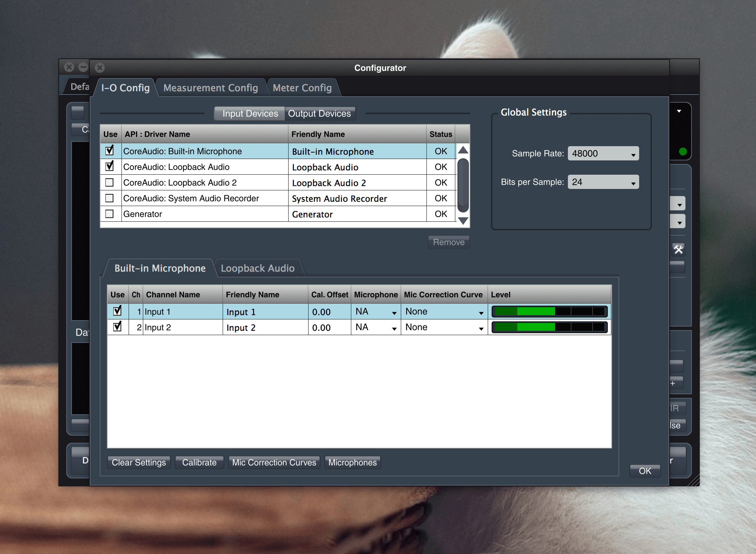The width and height of the screenshot is (756, 554).
Task: Click the Microphones button
Action: (x=352, y=462)
